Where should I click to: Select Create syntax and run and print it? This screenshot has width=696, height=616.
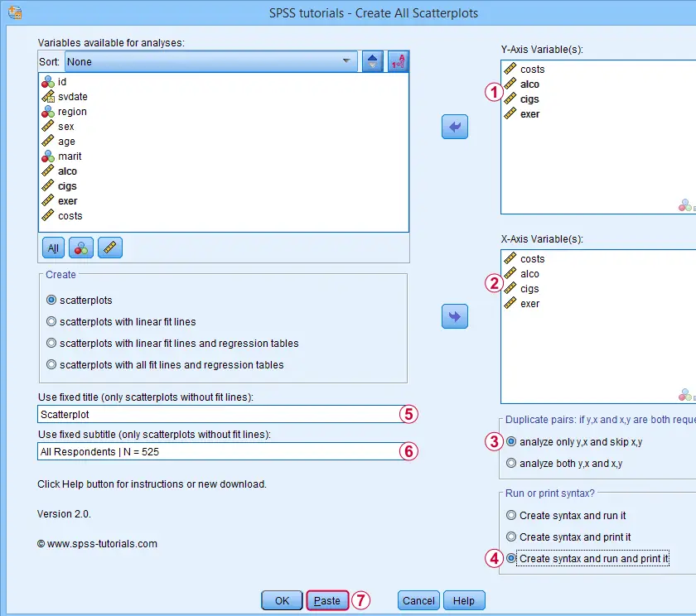(x=587, y=558)
